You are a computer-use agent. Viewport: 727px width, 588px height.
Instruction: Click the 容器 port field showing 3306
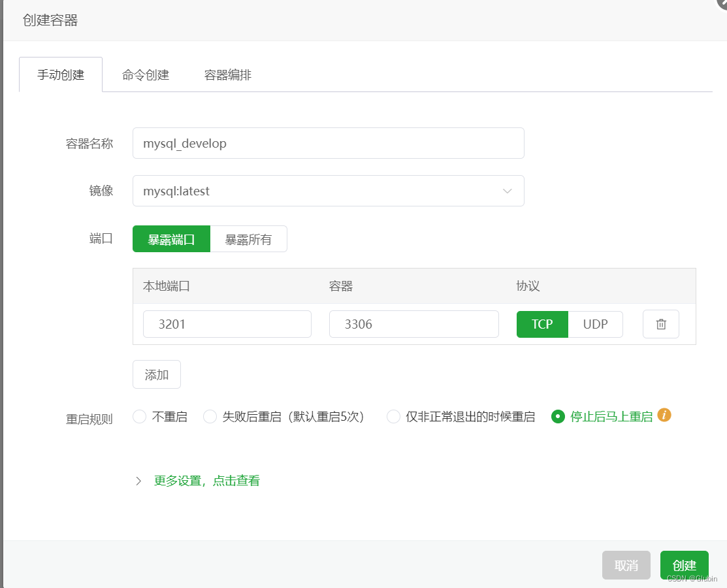(x=414, y=324)
